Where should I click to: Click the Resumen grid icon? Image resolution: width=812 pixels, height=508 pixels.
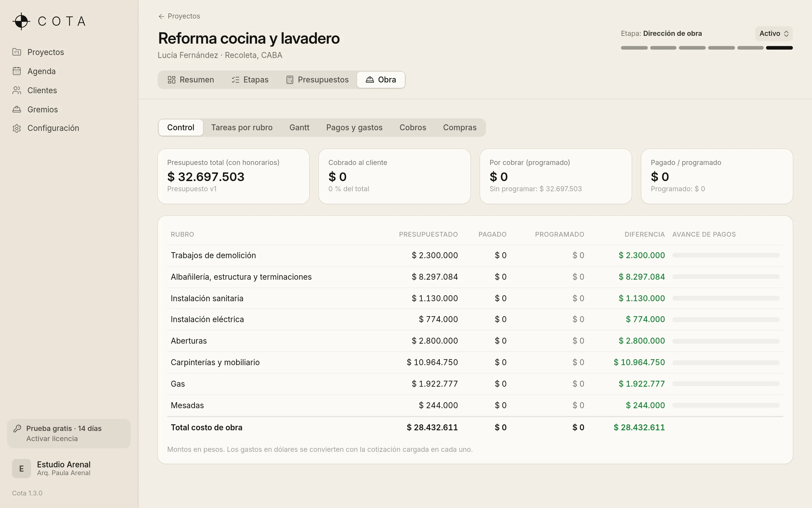(171, 79)
